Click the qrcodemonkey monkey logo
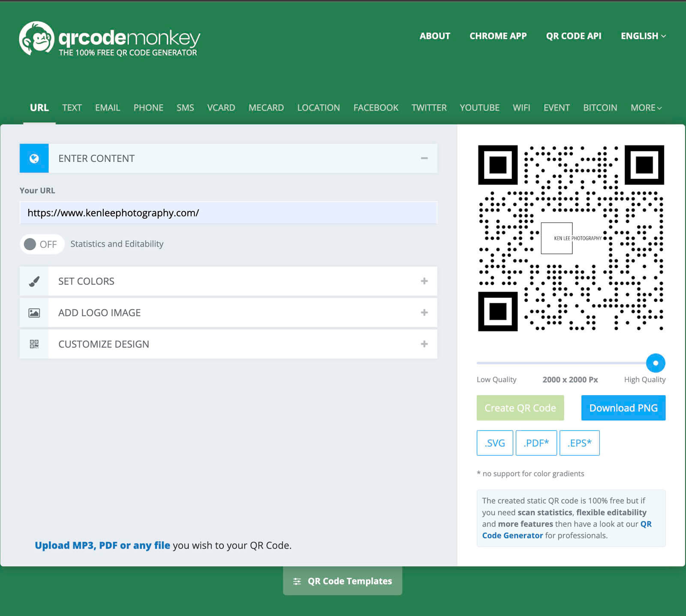The image size is (686, 616). [36, 38]
